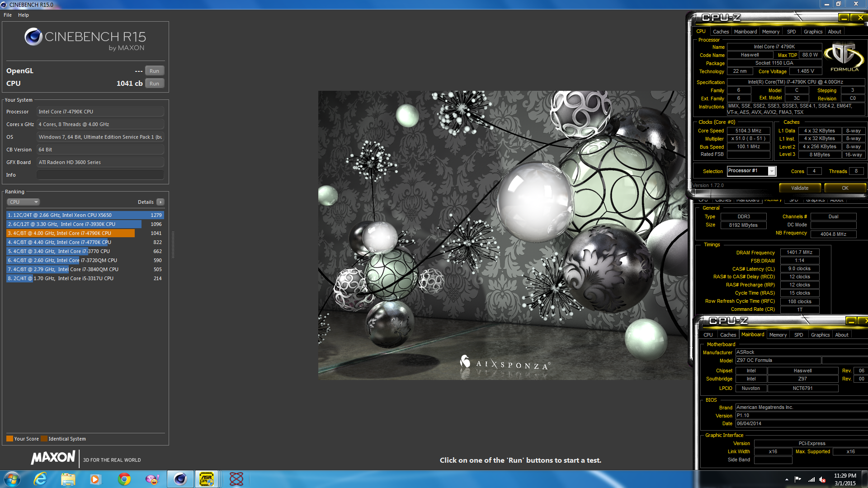Image resolution: width=868 pixels, height=488 pixels.
Task: Launch Internet Explorer from the taskbar
Action: point(41,479)
